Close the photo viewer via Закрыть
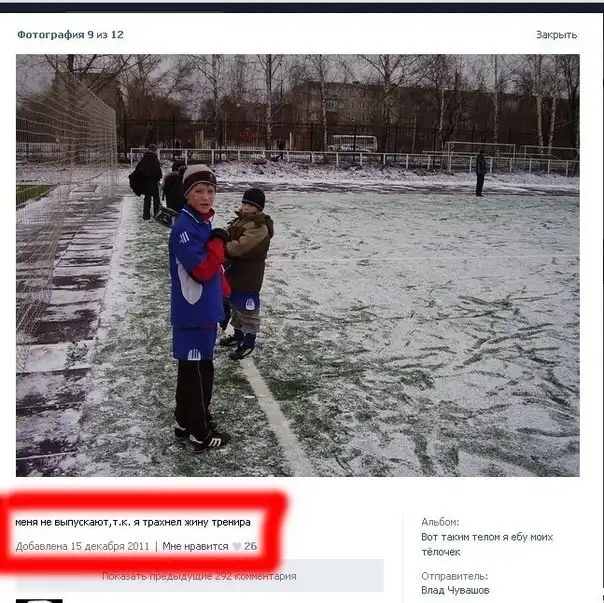This screenshot has width=604, height=603. tap(556, 35)
